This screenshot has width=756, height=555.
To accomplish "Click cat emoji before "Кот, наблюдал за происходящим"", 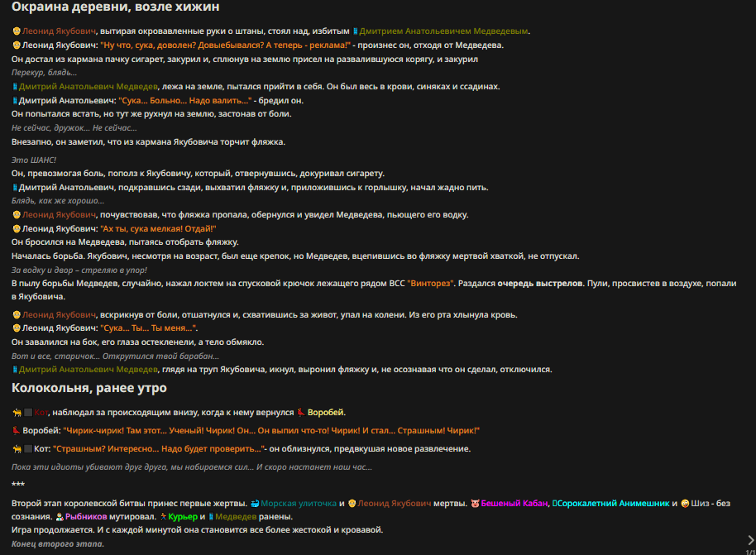I will [x=17, y=412].
